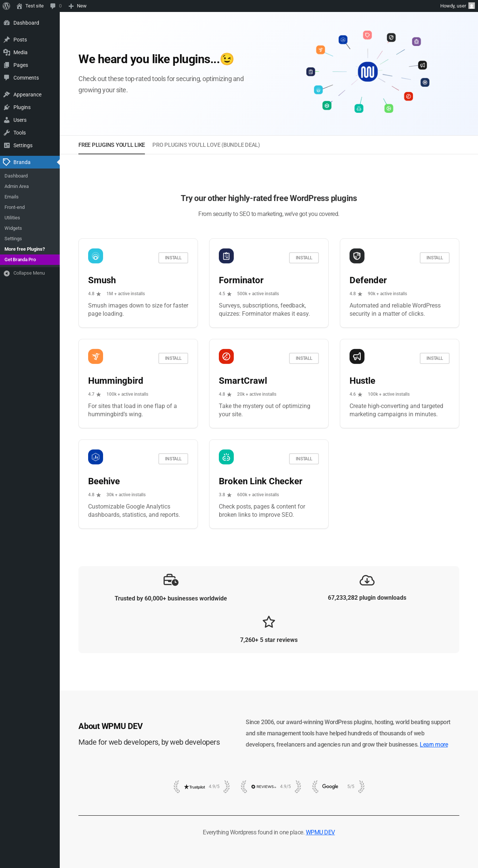Viewport: 478px width, 868px height.
Task: Click the cloud download icon
Action: coord(367,580)
